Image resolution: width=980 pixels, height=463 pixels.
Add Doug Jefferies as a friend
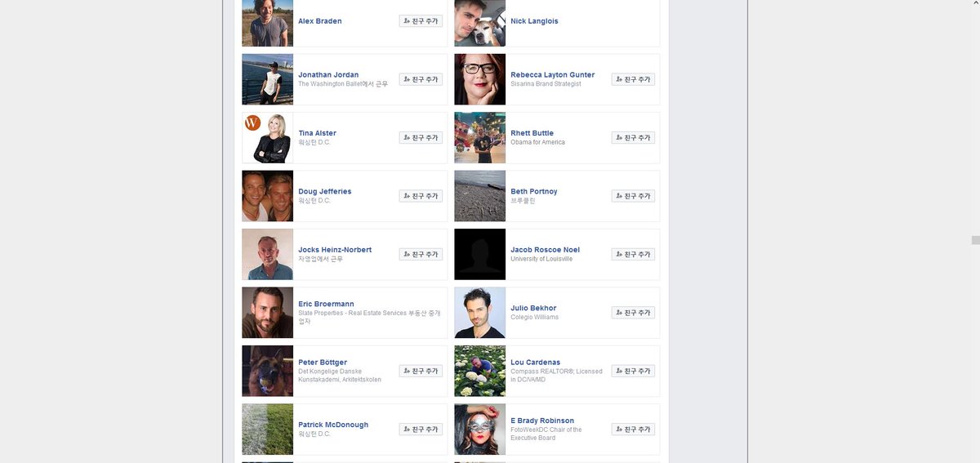pyautogui.click(x=421, y=196)
